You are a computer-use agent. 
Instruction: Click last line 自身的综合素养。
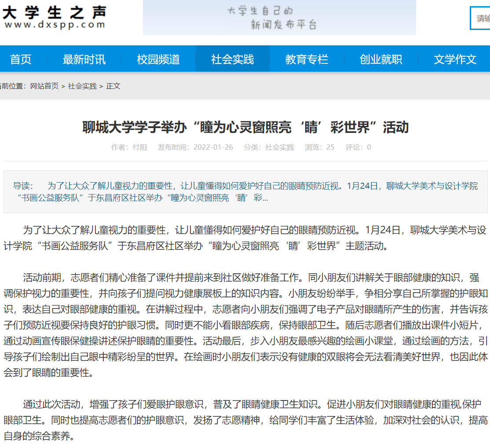tap(39, 436)
